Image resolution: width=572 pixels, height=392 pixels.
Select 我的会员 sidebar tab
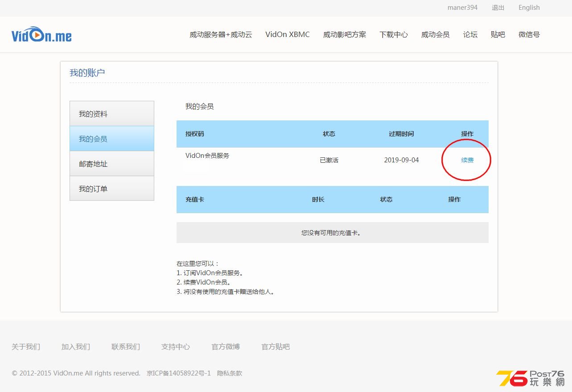(112, 139)
